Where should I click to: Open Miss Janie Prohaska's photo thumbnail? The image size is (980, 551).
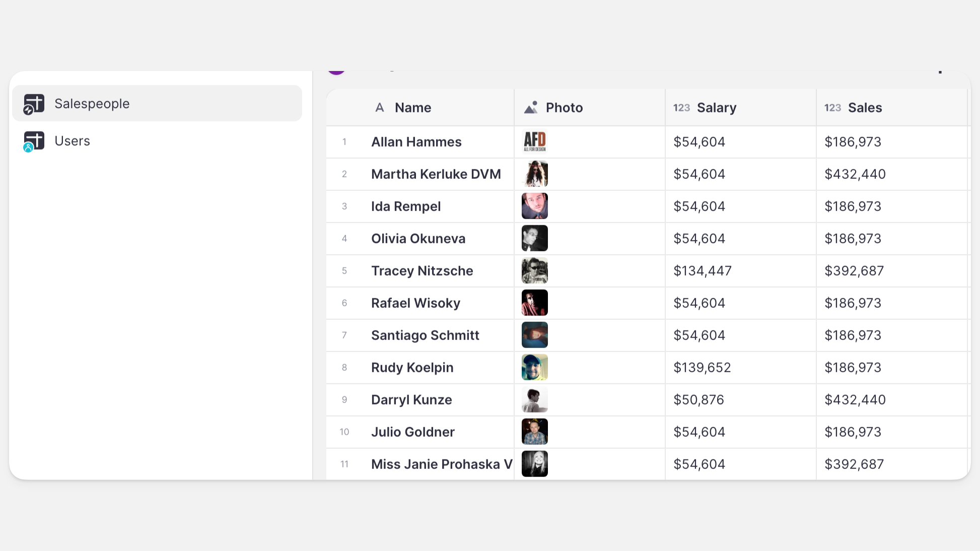pos(534,464)
